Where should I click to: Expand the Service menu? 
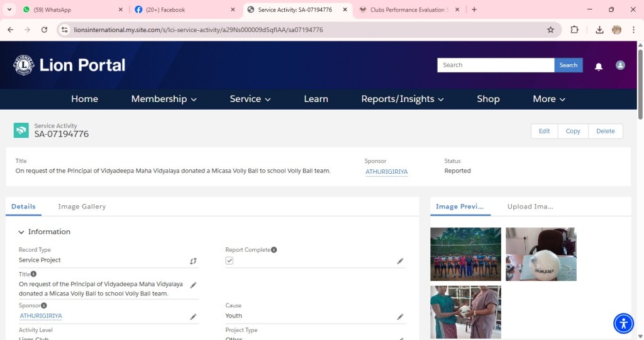(x=250, y=99)
